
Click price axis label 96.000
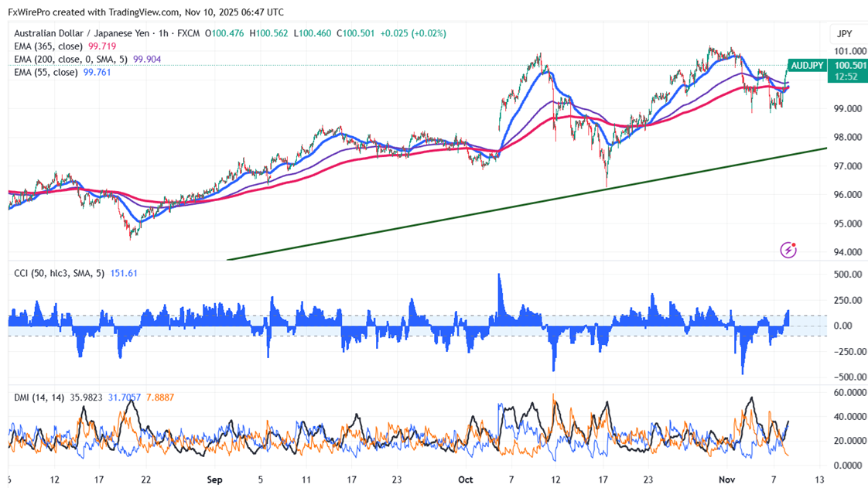[848, 195]
